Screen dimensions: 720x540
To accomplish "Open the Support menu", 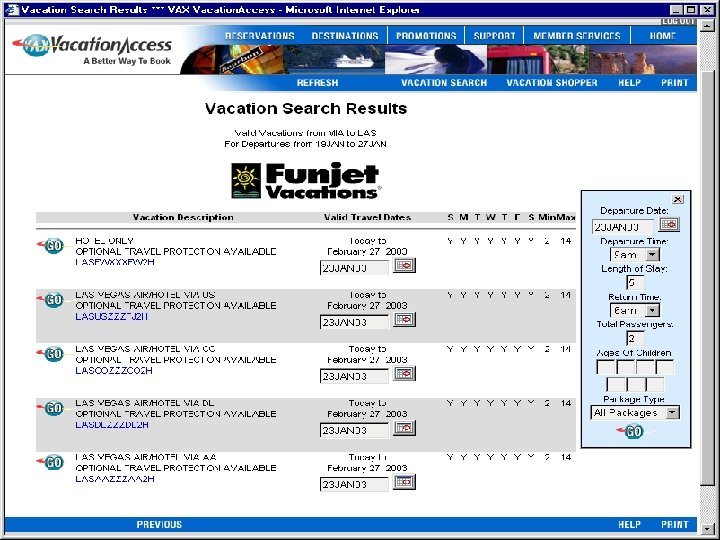I will click(x=495, y=36).
